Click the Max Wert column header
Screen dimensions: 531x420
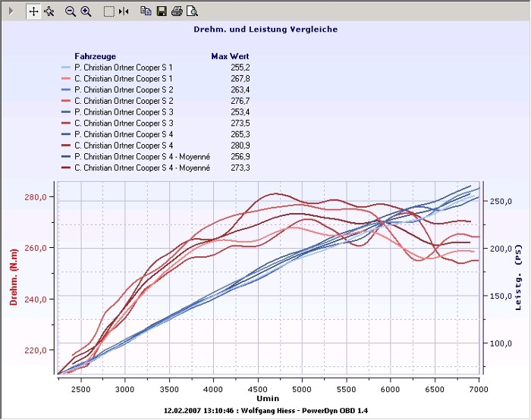[x=230, y=57]
